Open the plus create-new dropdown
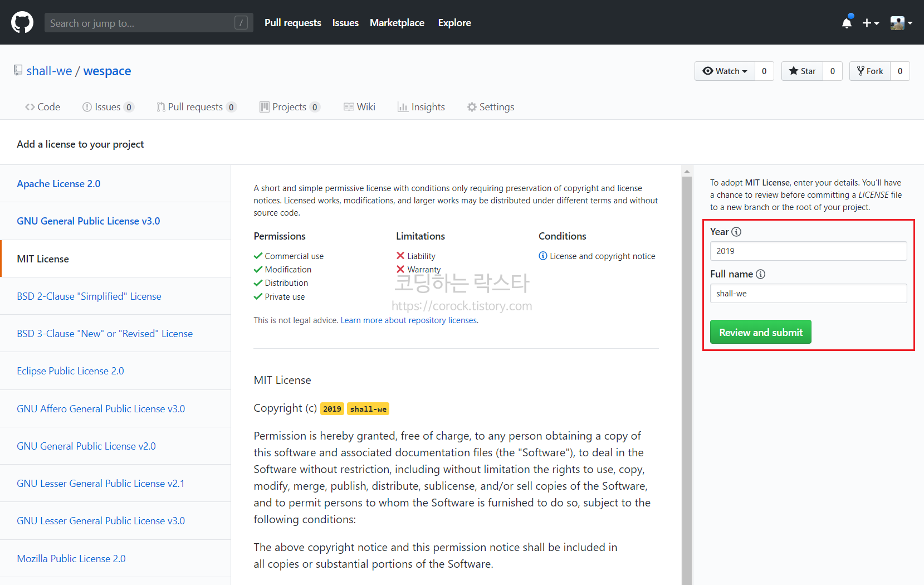The height and width of the screenshot is (585, 924). pyautogui.click(x=871, y=23)
